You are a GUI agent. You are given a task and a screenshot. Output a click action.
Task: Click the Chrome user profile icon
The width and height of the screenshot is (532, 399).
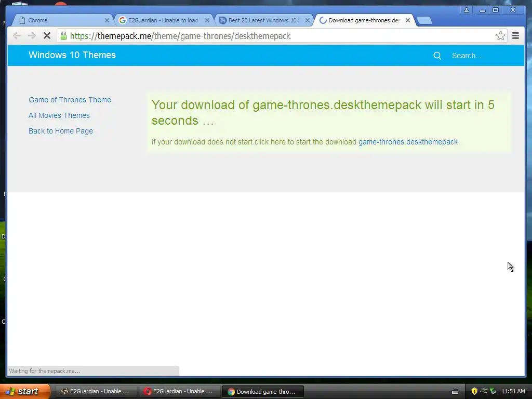click(x=467, y=10)
